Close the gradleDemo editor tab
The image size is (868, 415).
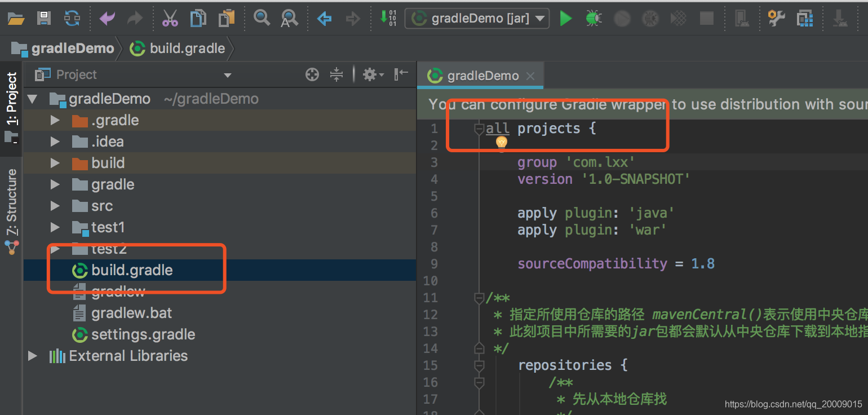(530, 76)
